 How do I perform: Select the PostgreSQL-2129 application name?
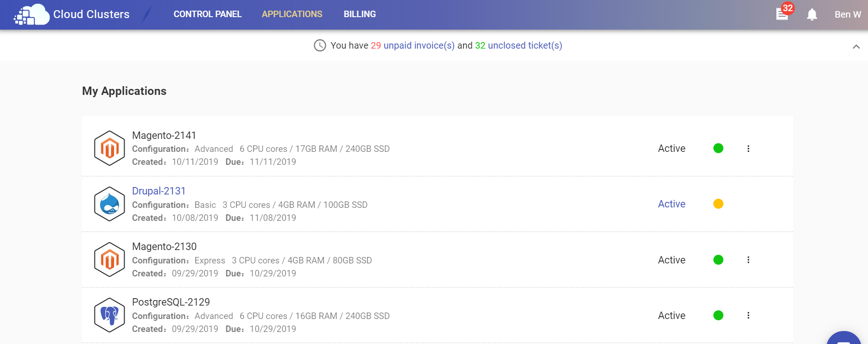click(171, 302)
